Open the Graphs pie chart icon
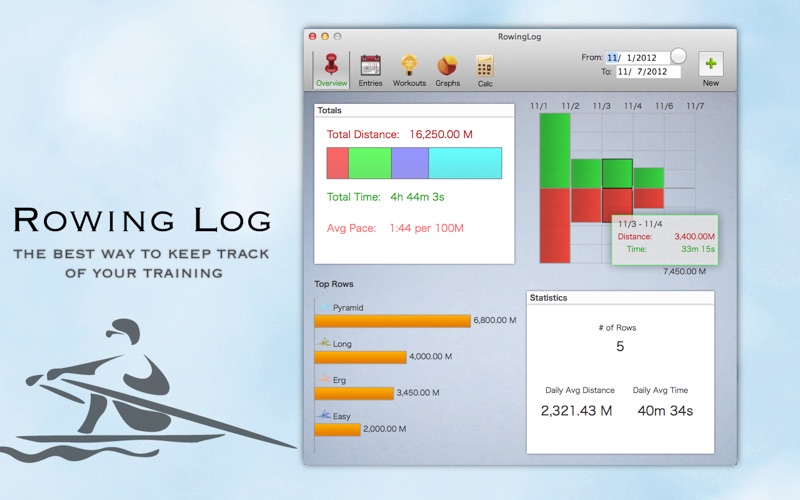The height and width of the screenshot is (500, 800). tap(447, 70)
